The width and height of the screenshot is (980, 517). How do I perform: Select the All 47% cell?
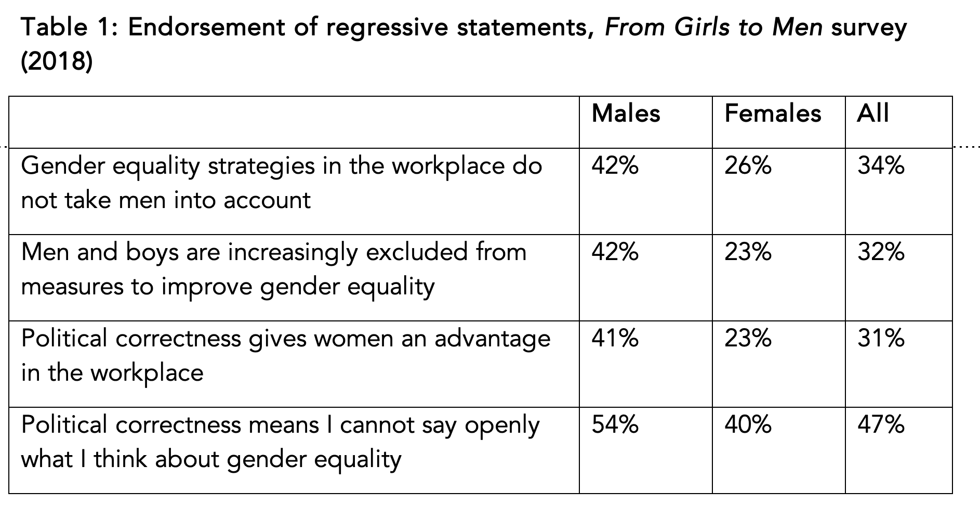[x=881, y=425]
